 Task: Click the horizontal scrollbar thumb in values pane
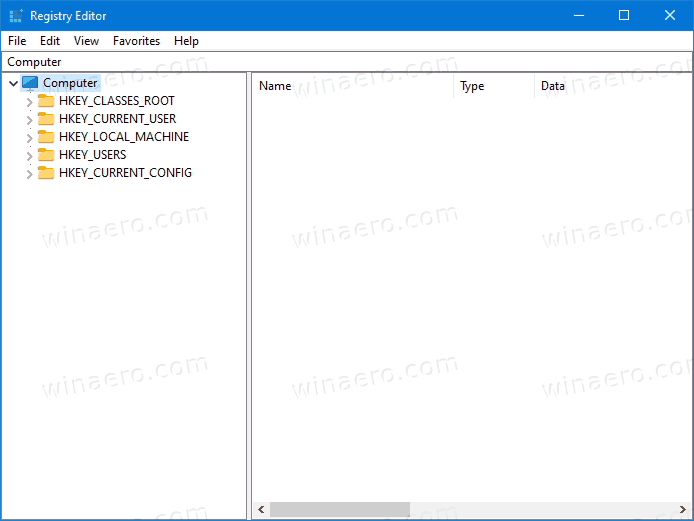[340, 509]
